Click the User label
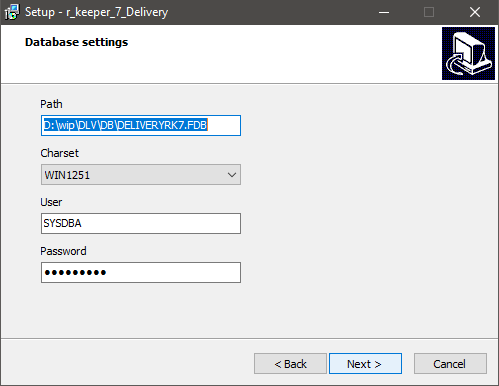The image size is (499, 386). pyautogui.click(x=51, y=202)
